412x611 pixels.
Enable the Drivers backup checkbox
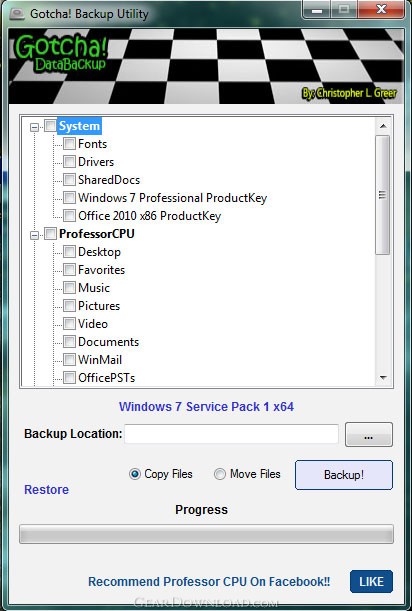tap(69, 161)
